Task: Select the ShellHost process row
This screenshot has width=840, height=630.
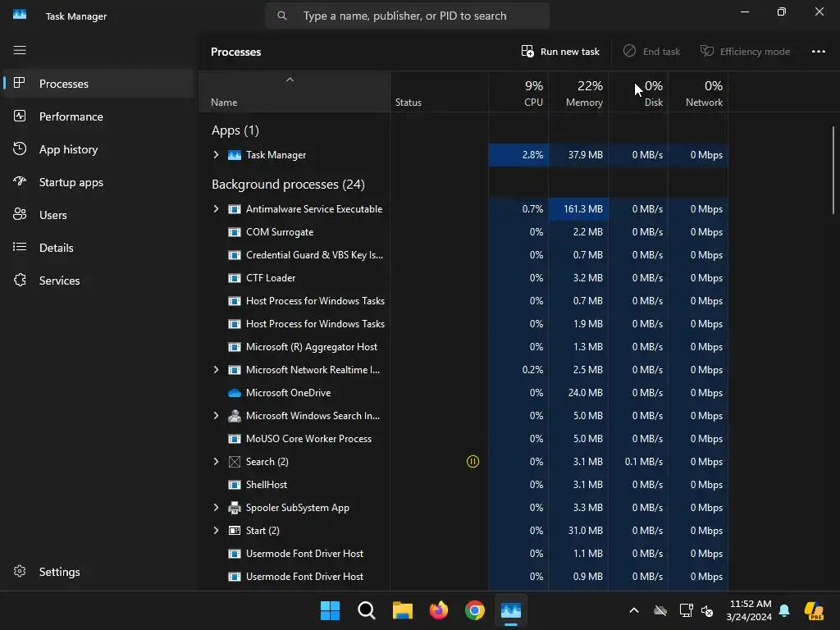Action: point(463,484)
